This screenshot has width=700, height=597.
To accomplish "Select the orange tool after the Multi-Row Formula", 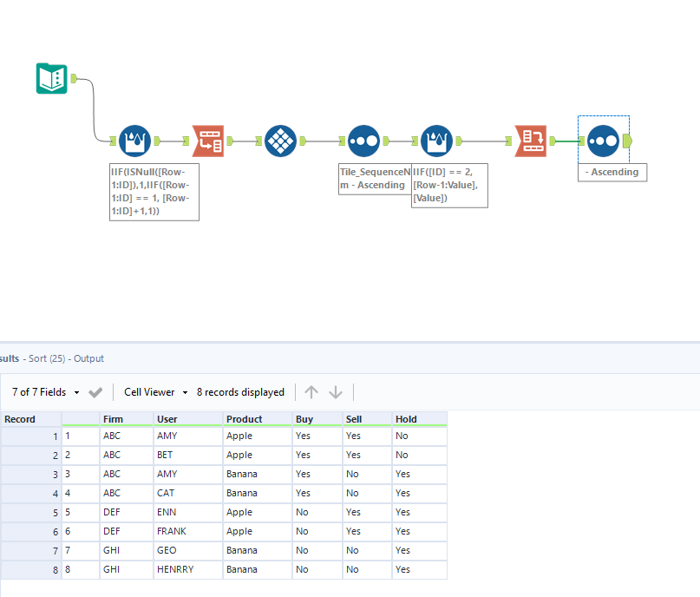I will pos(207,141).
